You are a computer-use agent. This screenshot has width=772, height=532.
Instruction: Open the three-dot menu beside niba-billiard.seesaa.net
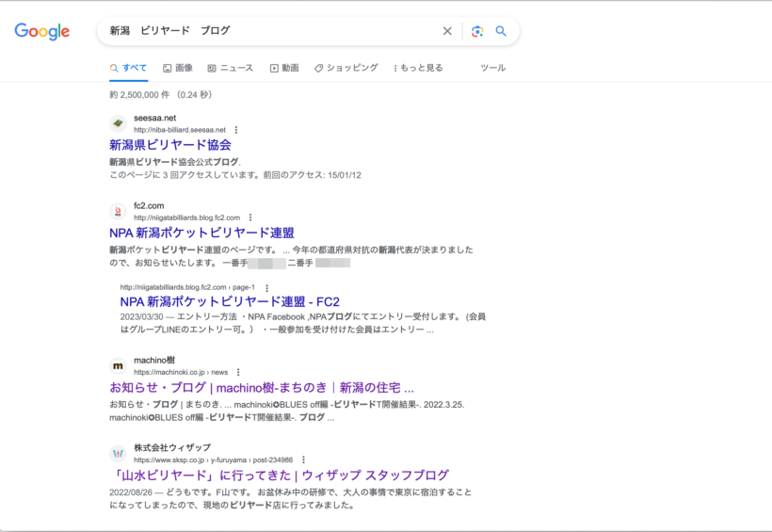click(x=236, y=130)
